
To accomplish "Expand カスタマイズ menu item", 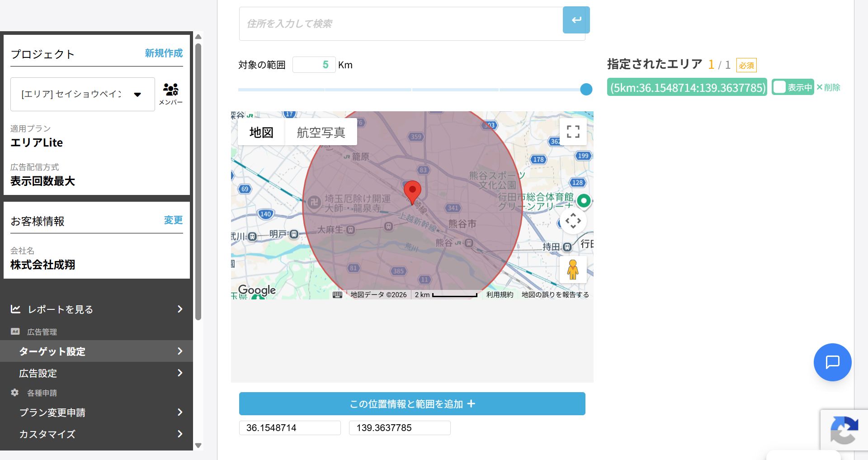I will [97, 434].
